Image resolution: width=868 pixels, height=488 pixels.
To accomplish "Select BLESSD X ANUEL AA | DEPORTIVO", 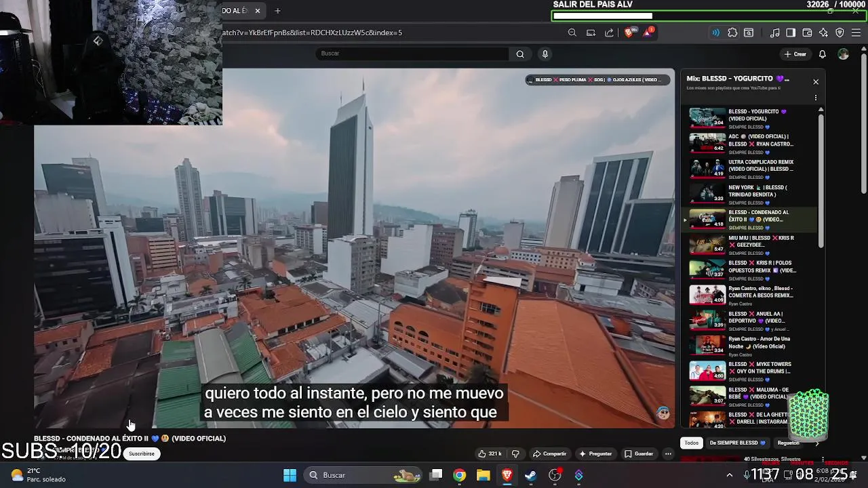I will tap(750, 321).
